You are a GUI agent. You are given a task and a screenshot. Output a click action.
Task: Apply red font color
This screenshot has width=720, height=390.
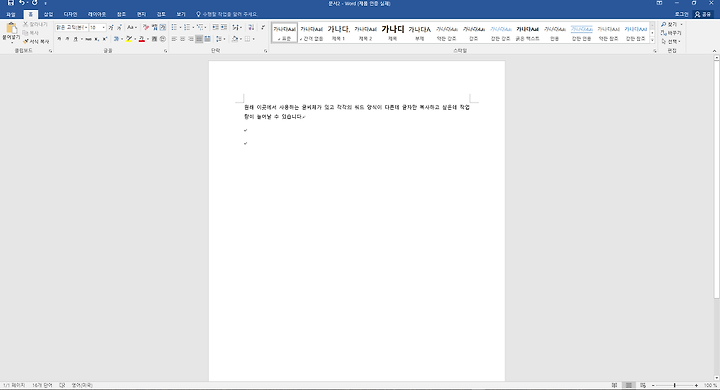(x=141, y=39)
